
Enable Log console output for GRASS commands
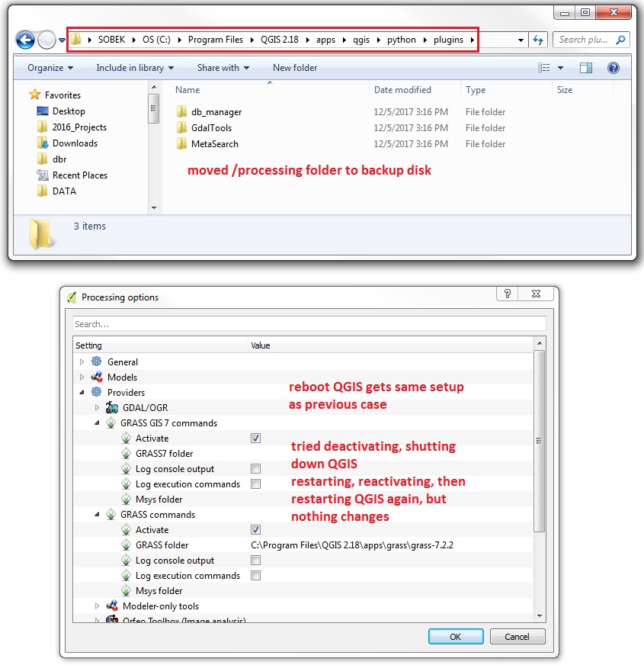coord(256,560)
